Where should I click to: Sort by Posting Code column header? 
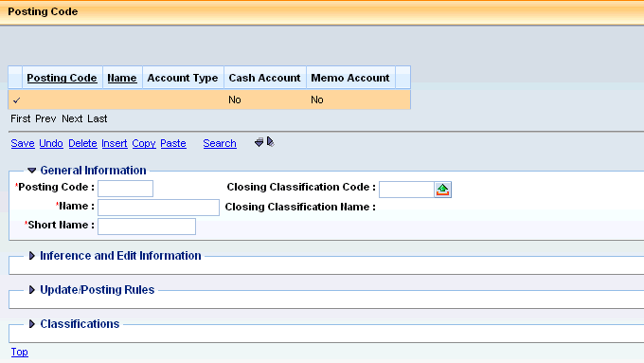coord(62,78)
